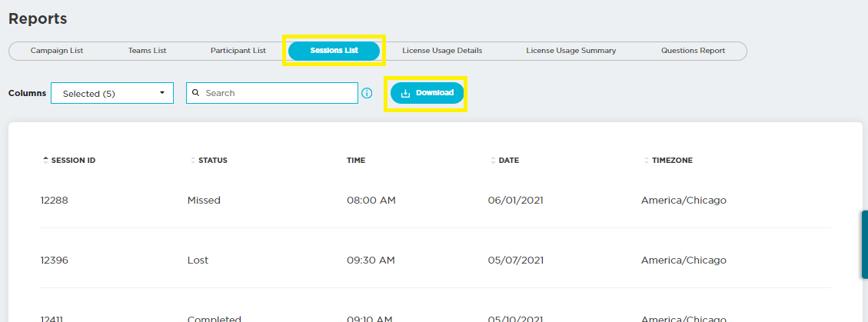Click the TIME column header
Image resolution: width=868 pixels, height=322 pixels.
pyautogui.click(x=356, y=161)
